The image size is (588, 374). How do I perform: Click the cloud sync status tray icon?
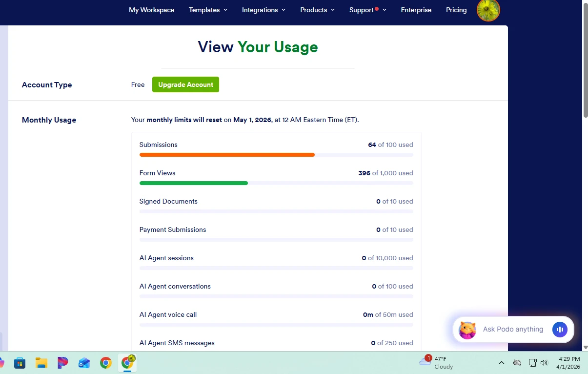(x=517, y=363)
